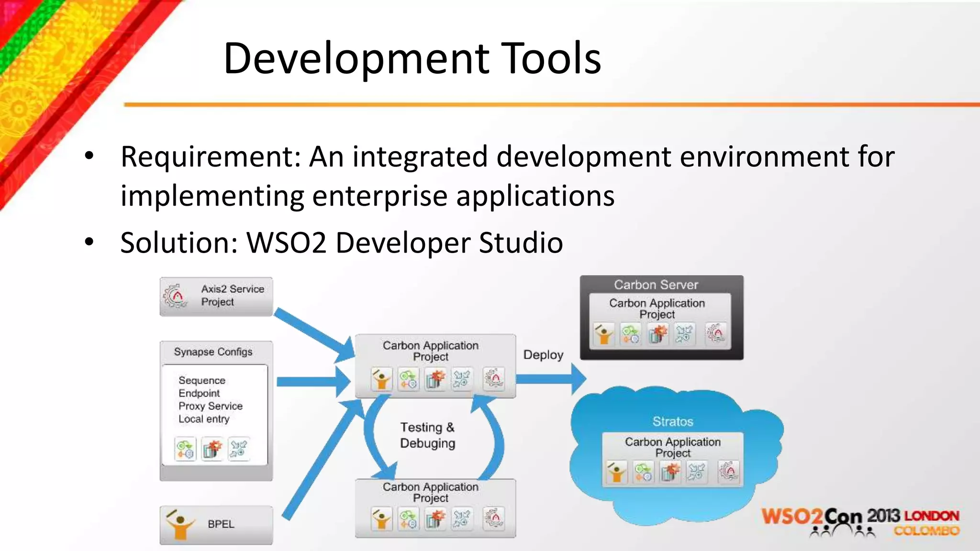Click endpoint icon inside the Carbon Server box
Viewport: 980px width, 551px height.
pos(631,334)
